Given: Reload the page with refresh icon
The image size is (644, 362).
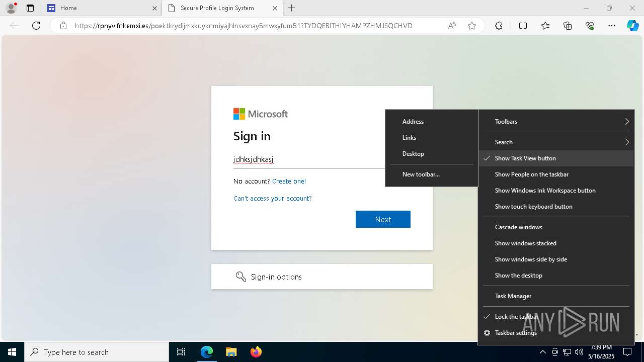Looking at the screenshot, I should (x=36, y=26).
